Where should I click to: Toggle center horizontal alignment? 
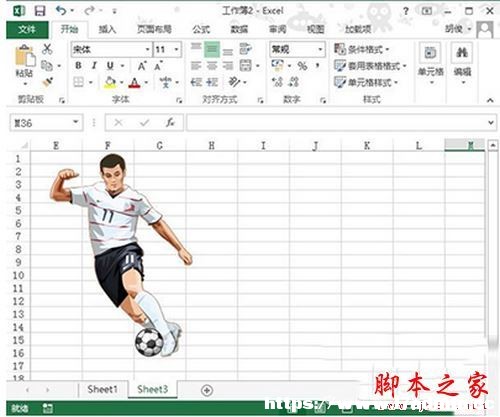[x=212, y=66]
